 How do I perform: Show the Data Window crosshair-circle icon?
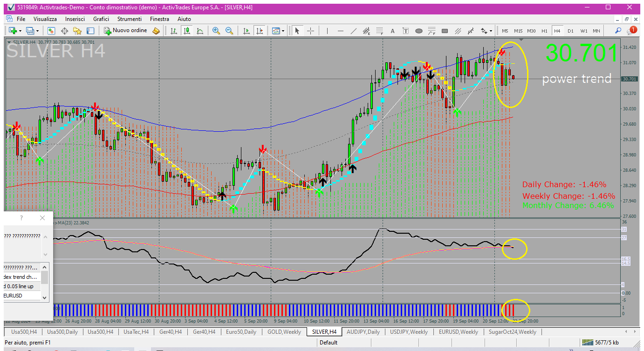coord(64,31)
